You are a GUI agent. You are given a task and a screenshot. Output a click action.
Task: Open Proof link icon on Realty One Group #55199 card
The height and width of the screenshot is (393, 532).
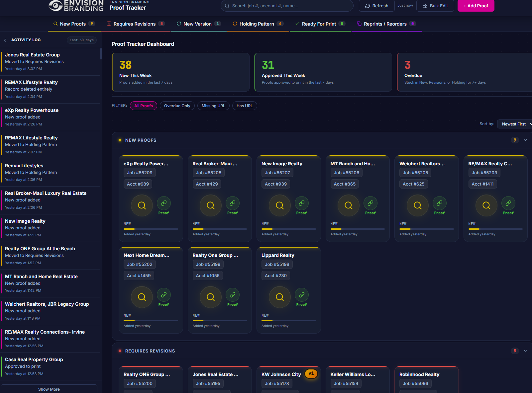coord(233,295)
